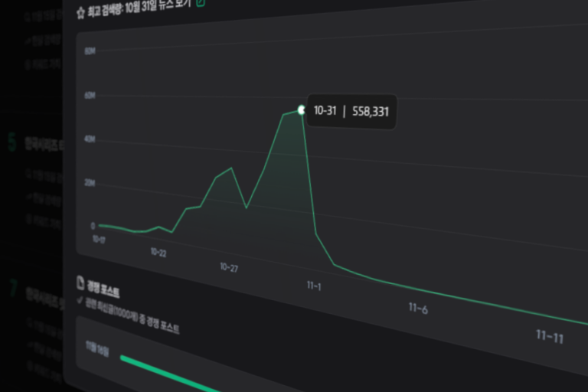Select the 11-6 date on x-axis
This screenshot has height=392, width=588.
[x=417, y=308]
